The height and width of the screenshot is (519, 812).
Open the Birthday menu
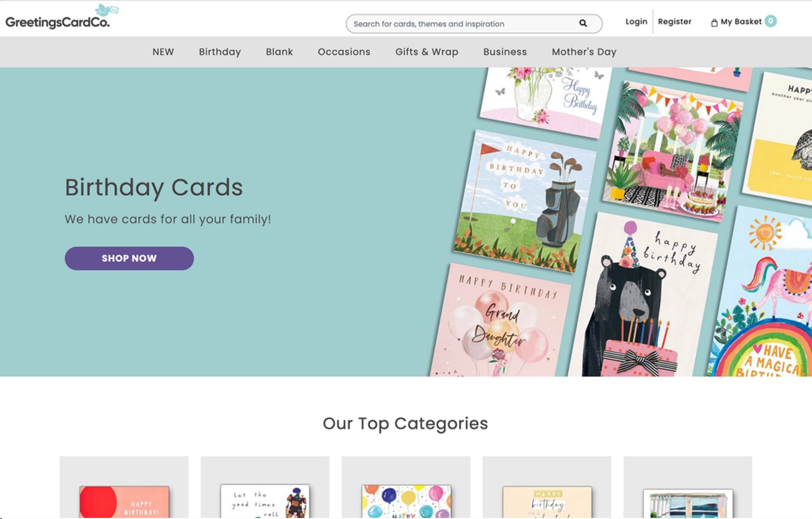(x=220, y=52)
